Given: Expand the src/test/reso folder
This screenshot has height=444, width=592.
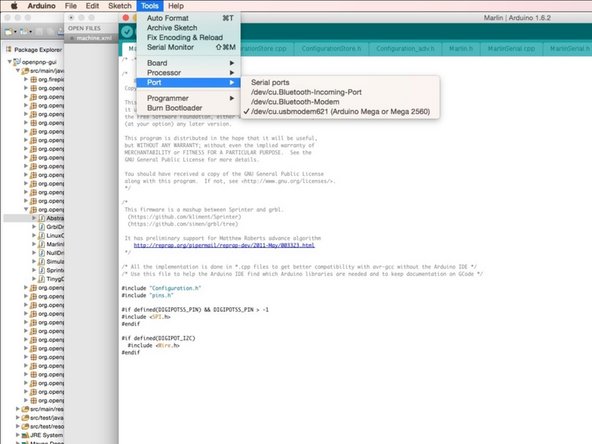Looking at the screenshot, I should pyautogui.click(x=17, y=426).
